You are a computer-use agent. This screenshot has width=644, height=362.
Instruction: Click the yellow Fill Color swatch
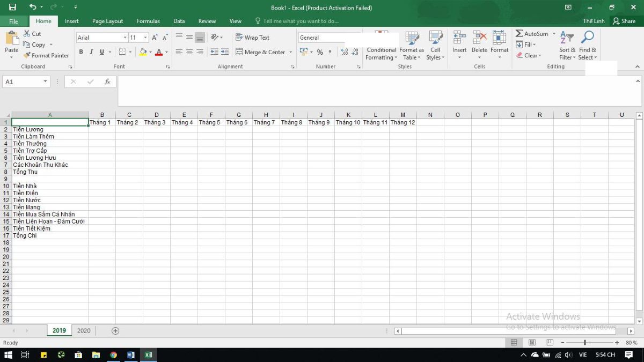(142, 52)
